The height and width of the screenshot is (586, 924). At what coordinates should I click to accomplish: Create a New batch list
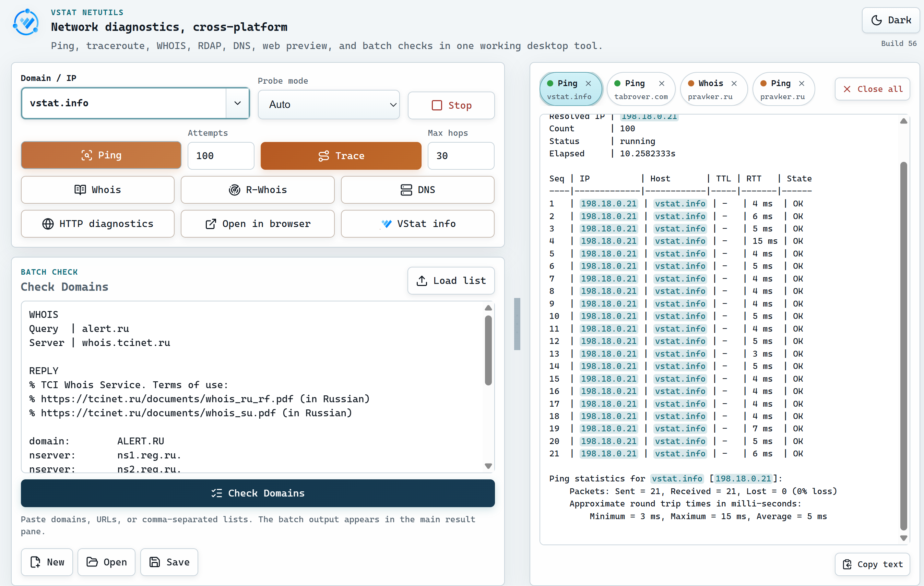pos(47,562)
